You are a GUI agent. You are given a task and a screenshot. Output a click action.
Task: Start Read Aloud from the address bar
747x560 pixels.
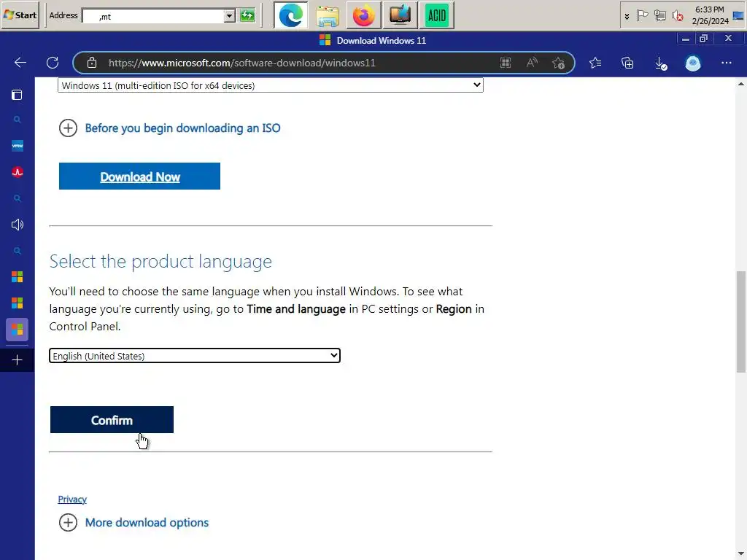532,63
